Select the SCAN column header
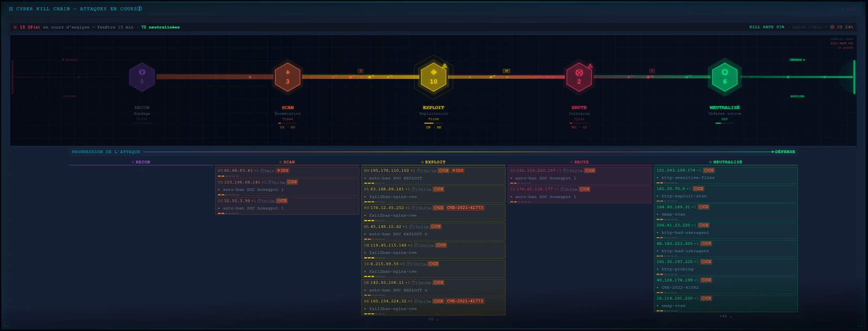Image resolution: width=868 pixels, height=331 pixels. [x=287, y=162]
